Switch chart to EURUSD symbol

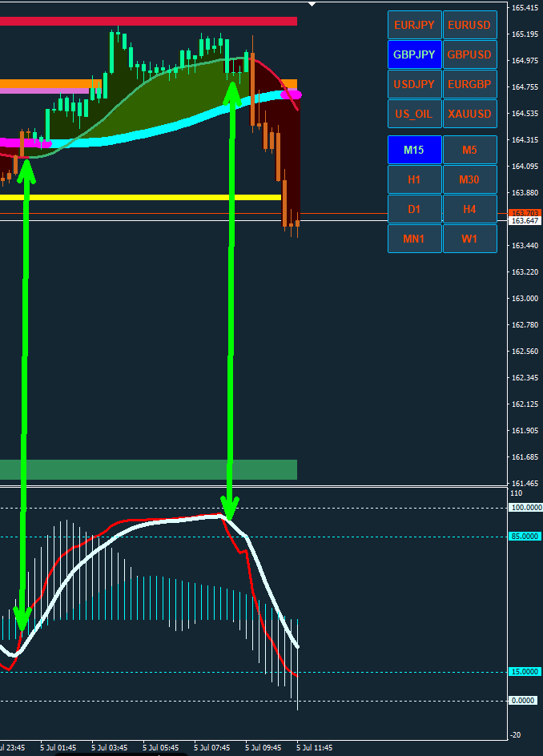tap(469, 25)
